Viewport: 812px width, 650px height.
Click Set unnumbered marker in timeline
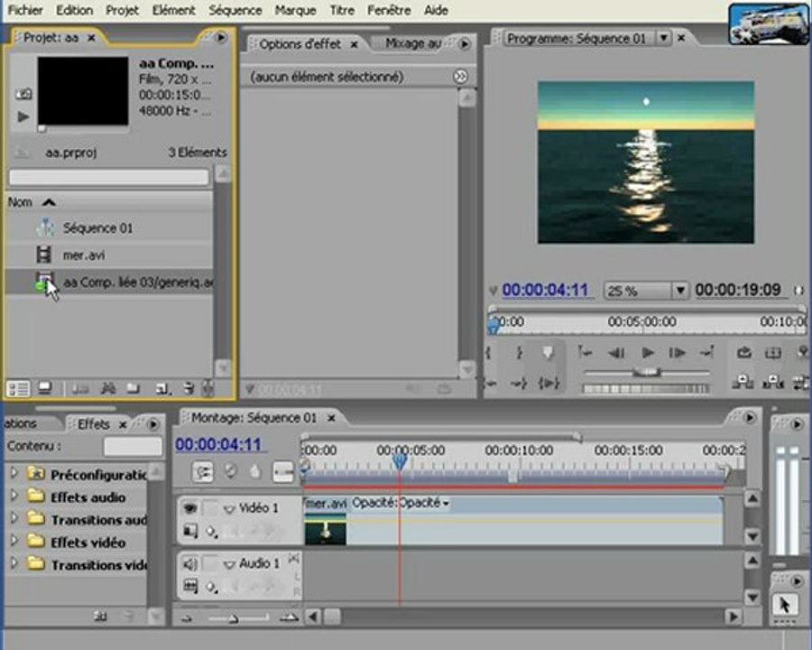pos(254,471)
